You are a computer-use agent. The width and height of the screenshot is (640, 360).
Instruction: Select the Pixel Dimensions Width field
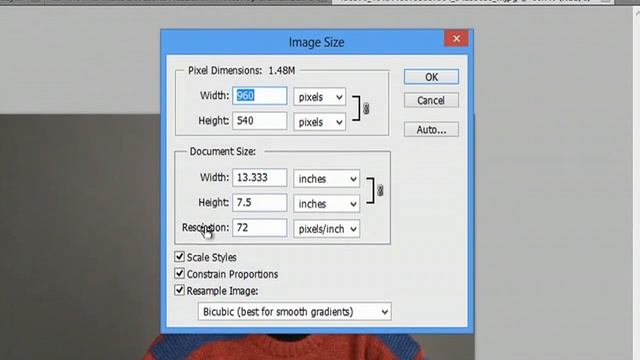pyautogui.click(x=260, y=96)
